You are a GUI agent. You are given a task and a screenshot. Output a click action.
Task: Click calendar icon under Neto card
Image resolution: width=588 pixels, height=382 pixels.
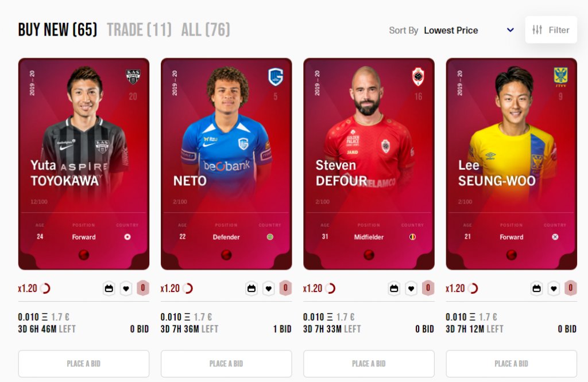click(x=252, y=289)
